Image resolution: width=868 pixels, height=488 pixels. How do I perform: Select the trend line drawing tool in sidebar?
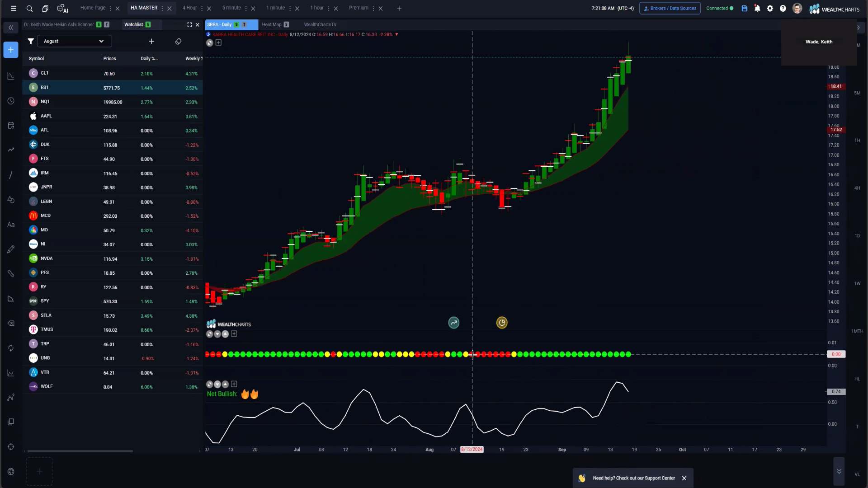coord(11,175)
